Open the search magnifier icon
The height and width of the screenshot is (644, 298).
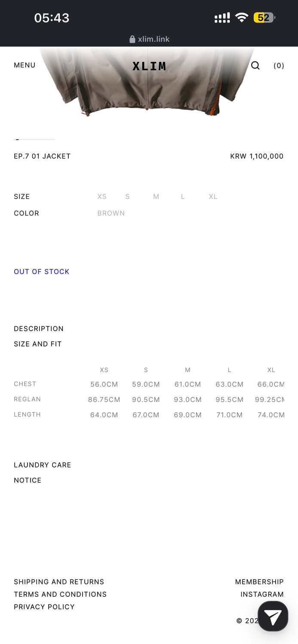[255, 66]
